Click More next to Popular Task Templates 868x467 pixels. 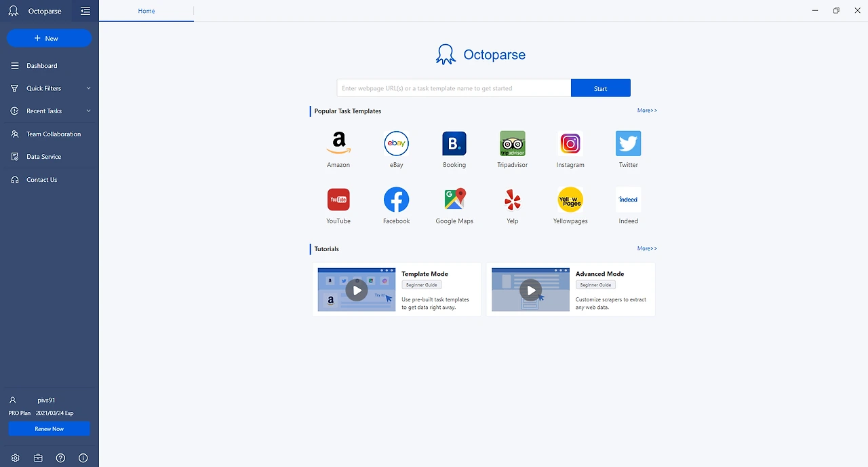coord(647,110)
